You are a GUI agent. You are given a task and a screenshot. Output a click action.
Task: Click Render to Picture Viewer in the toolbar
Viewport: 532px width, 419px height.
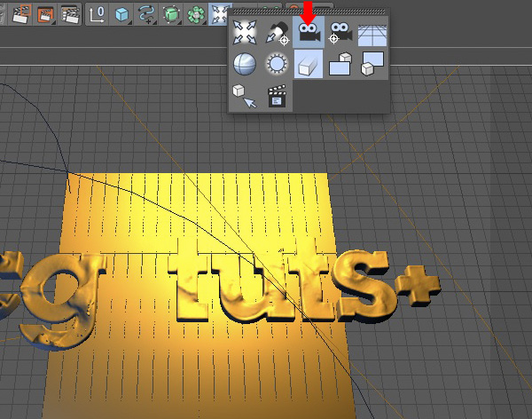(45, 14)
